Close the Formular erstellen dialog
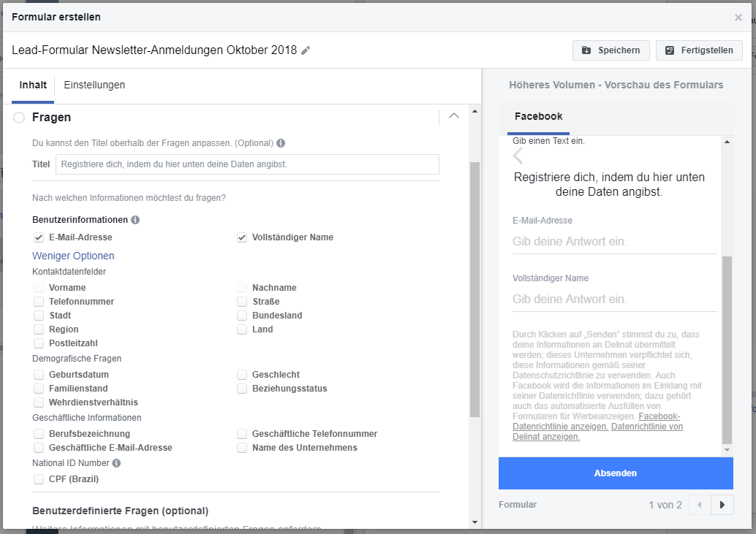Image resolution: width=756 pixels, height=534 pixels. click(x=738, y=18)
